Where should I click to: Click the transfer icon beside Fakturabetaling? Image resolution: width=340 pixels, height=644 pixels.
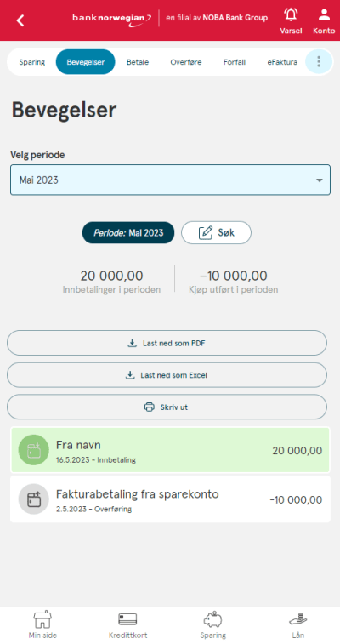coord(34,499)
